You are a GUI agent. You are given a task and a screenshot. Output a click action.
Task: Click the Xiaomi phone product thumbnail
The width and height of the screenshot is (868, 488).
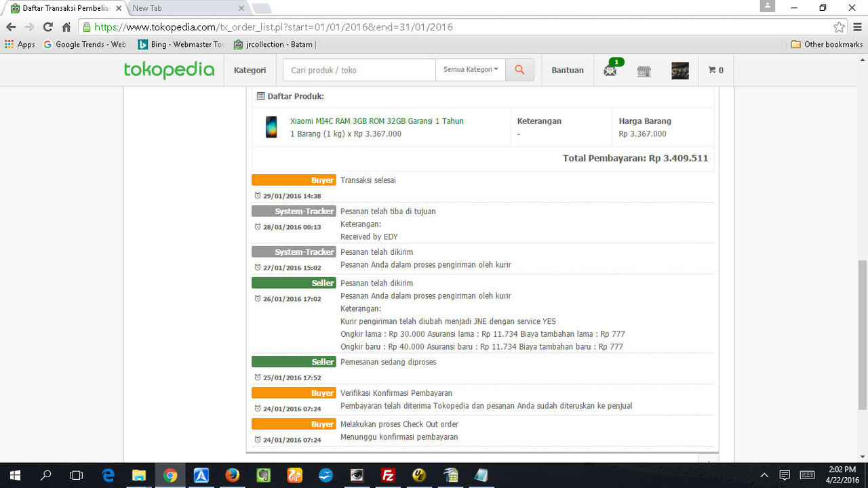(x=271, y=127)
